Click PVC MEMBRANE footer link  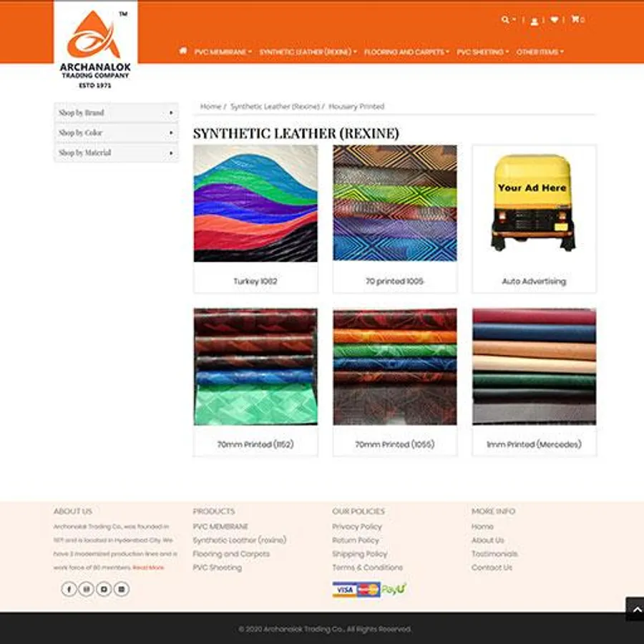click(x=220, y=527)
